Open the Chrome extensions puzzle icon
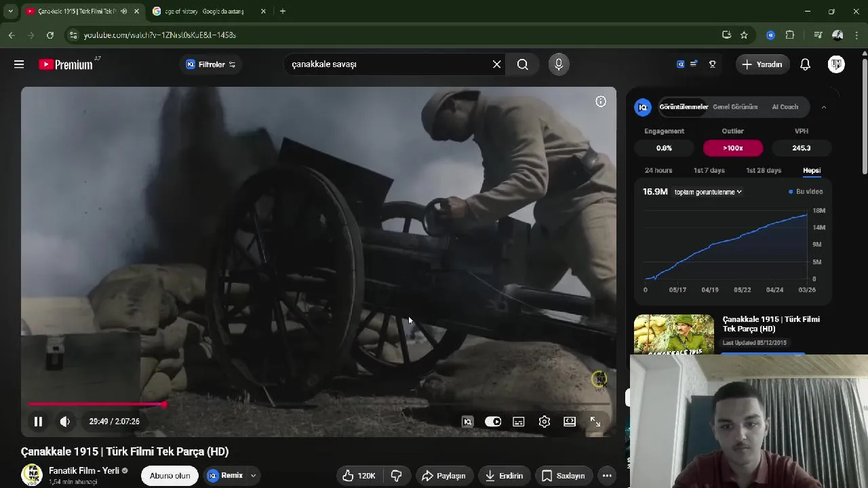This screenshot has height=488, width=868. 790,35
